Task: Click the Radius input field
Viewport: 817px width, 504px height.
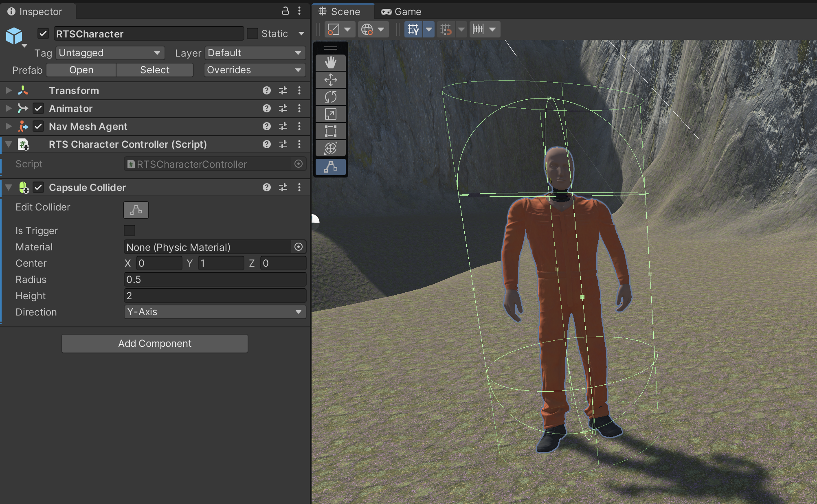Action: coord(215,279)
